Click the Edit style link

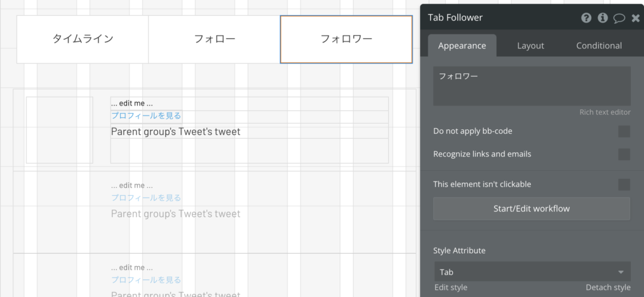tap(450, 288)
